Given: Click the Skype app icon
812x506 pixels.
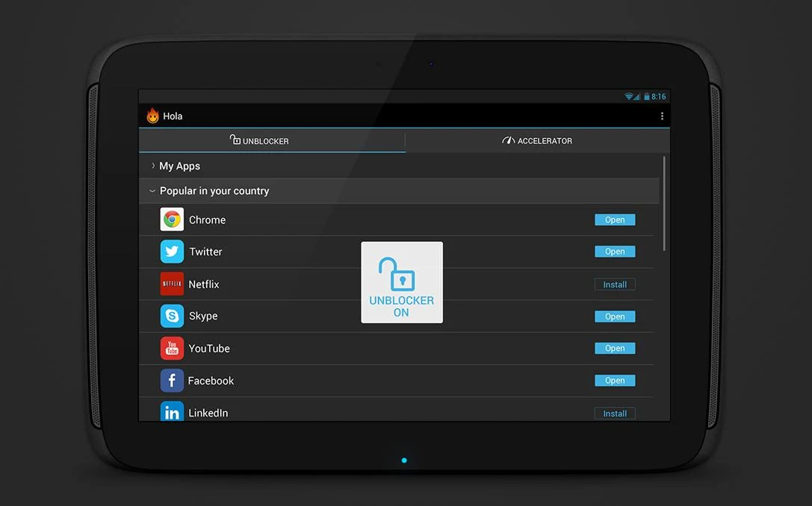Looking at the screenshot, I should coord(172,316).
